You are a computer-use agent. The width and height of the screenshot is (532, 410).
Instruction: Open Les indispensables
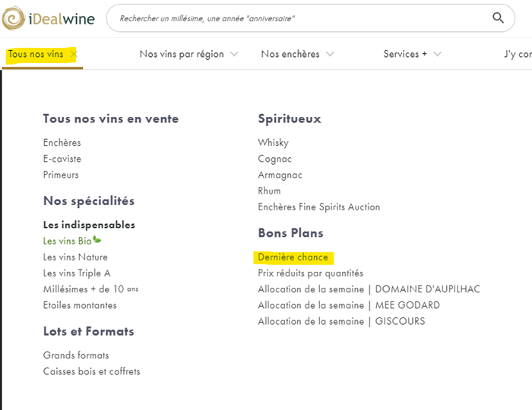point(89,225)
